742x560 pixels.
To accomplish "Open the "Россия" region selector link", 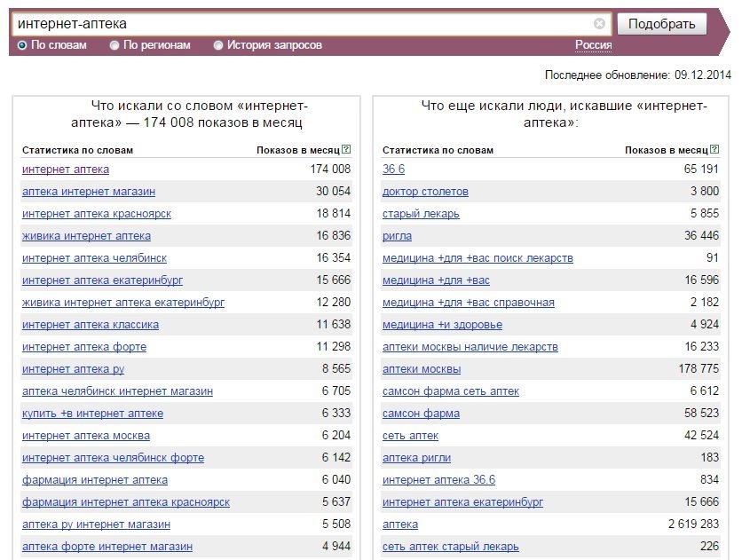I will [x=594, y=45].
